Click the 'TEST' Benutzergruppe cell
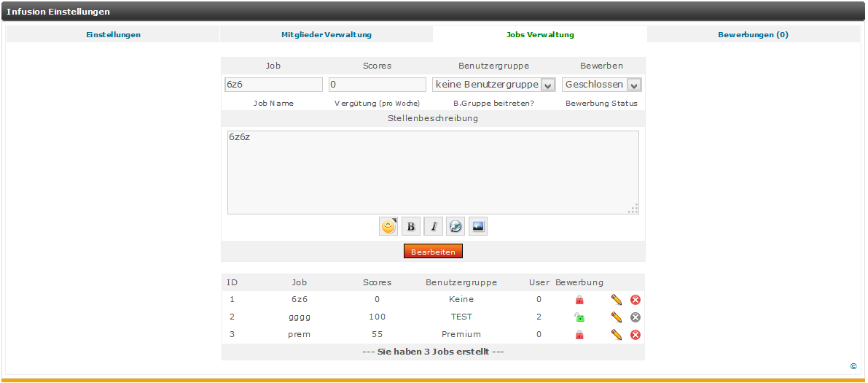 coord(461,317)
